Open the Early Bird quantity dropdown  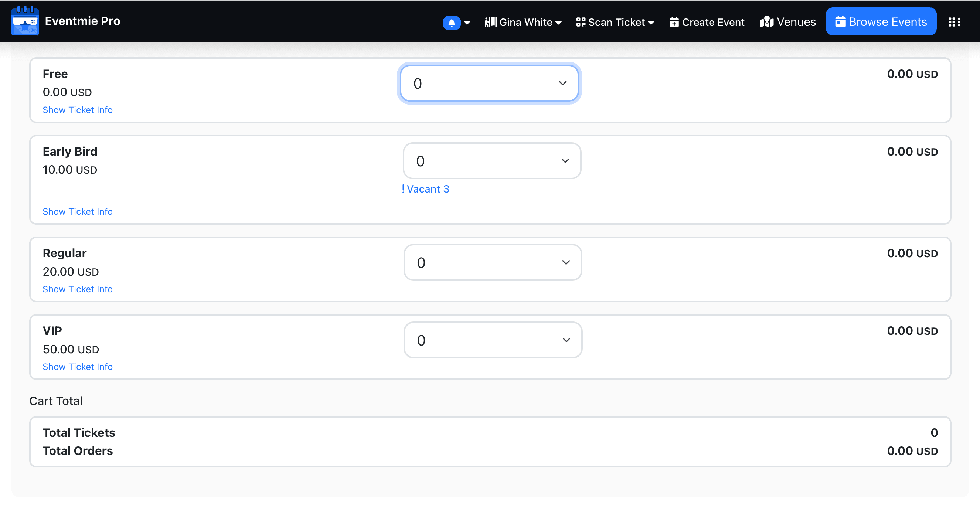[x=491, y=161]
